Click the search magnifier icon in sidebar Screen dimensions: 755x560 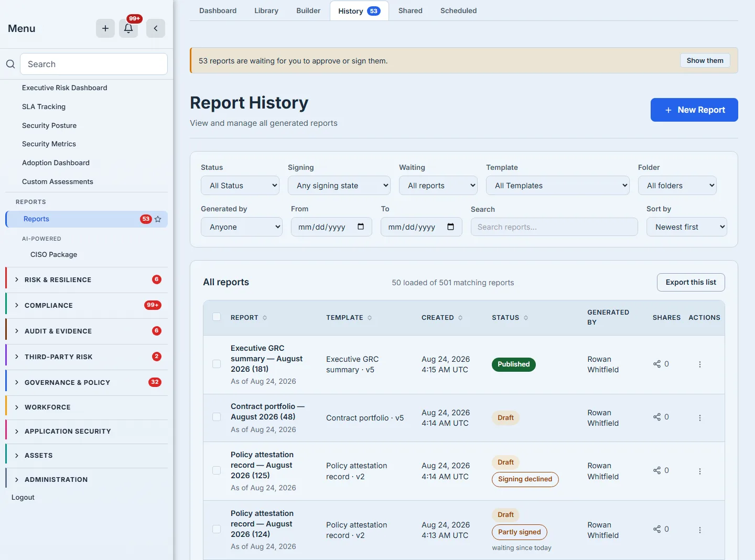(x=10, y=64)
